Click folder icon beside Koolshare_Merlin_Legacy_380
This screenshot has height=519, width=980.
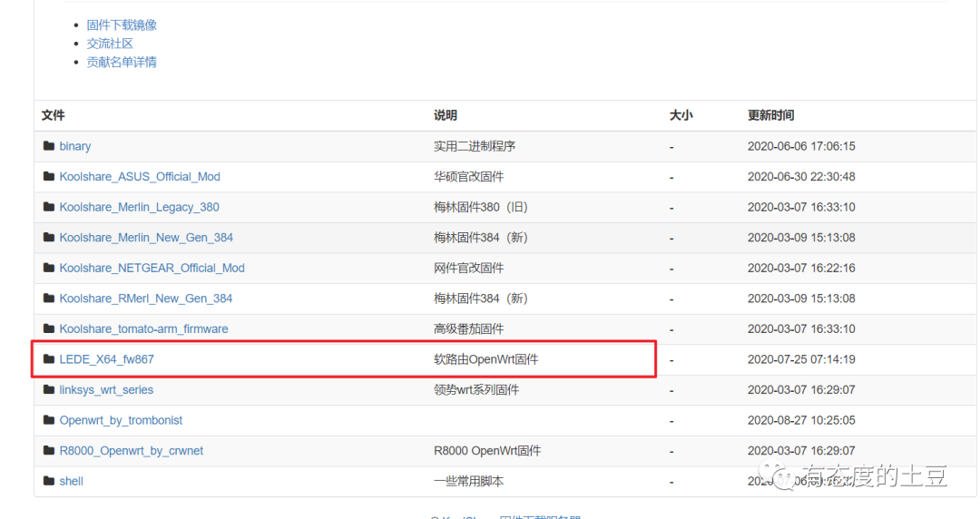49,207
